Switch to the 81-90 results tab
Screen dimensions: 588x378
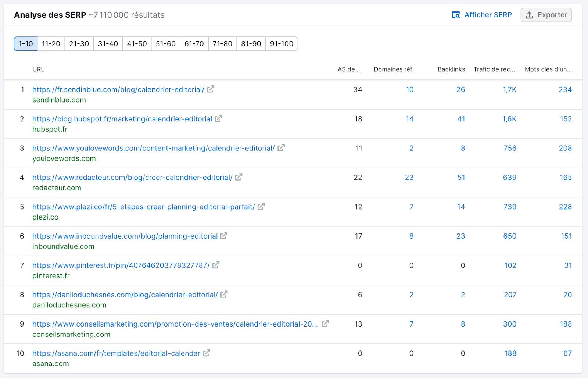pyautogui.click(x=251, y=44)
